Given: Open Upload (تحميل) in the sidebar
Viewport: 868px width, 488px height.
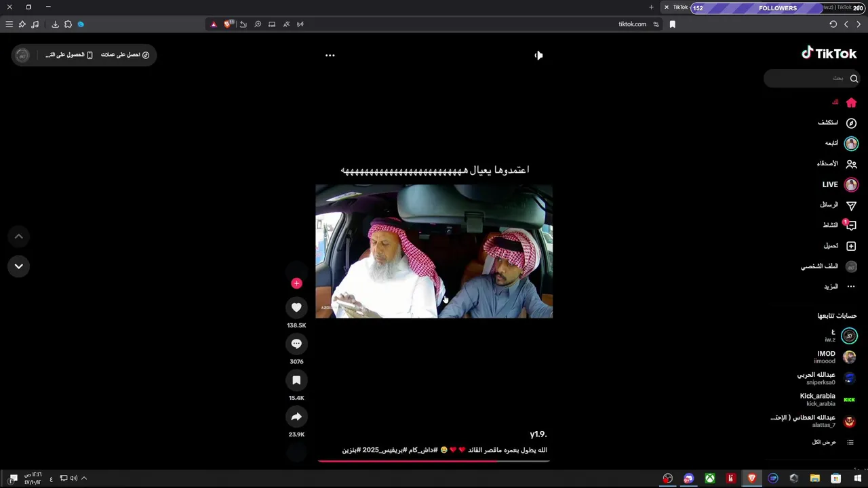Looking at the screenshot, I should [x=840, y=246].
